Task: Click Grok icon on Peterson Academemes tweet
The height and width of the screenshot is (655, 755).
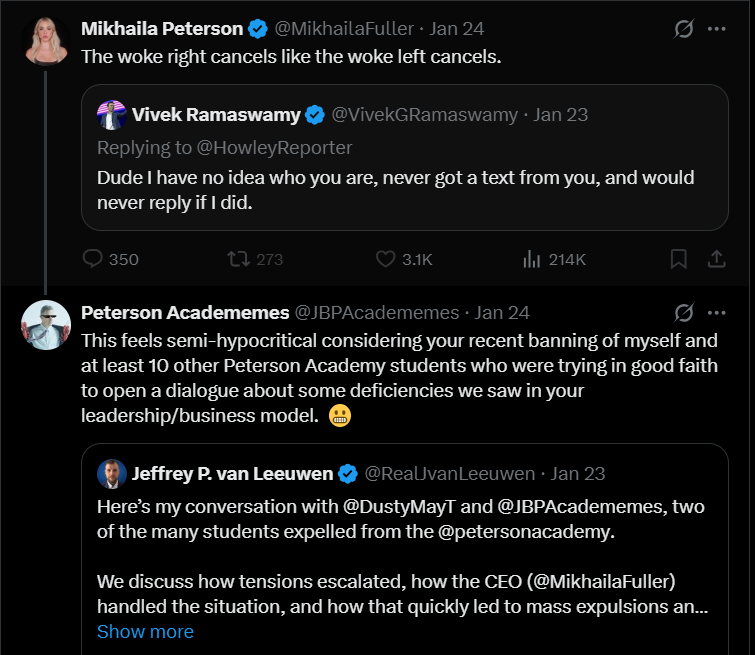Action: click(684, 312)
